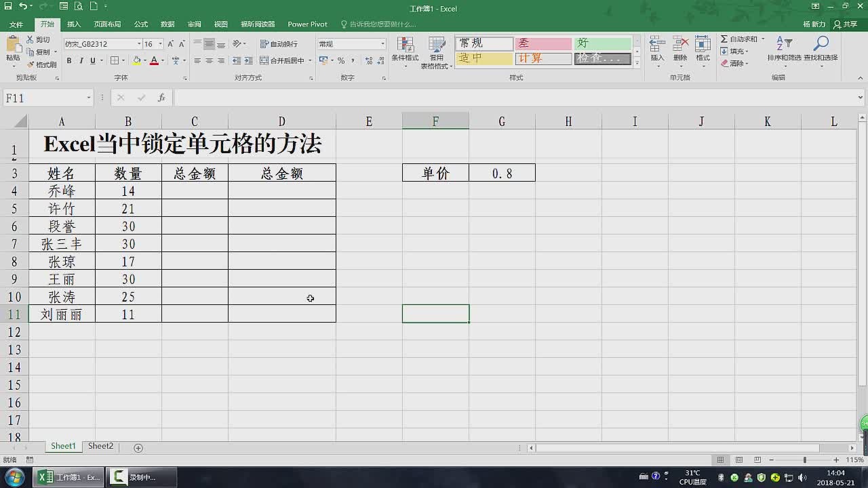Open the Name Box dropdown arrow

(x=88, y=98)
